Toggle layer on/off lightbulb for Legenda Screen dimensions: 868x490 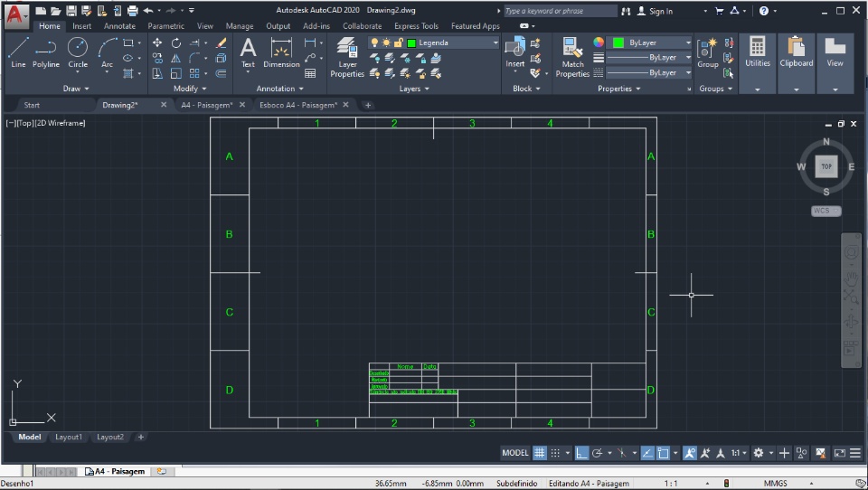[374, 42]
